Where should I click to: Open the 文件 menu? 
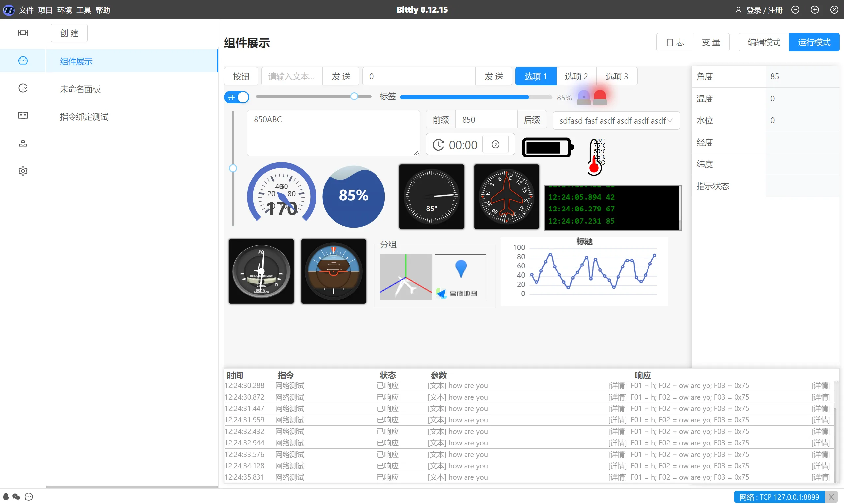pos(26,10)
